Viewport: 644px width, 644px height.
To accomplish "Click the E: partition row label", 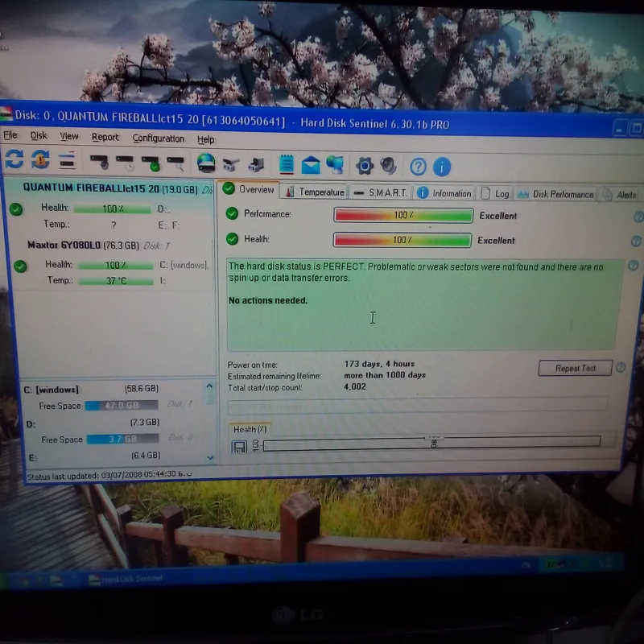I will click(x=33, y=457).
